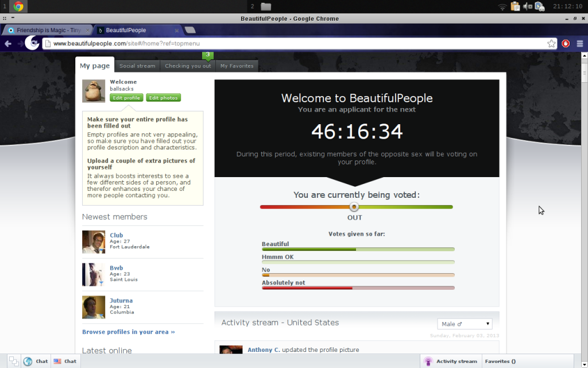Image resolution: width=588 pixels, height=368 pixels.
Task: Open the Wi-Fi network tray icon
Action: [x=502, y=6]
